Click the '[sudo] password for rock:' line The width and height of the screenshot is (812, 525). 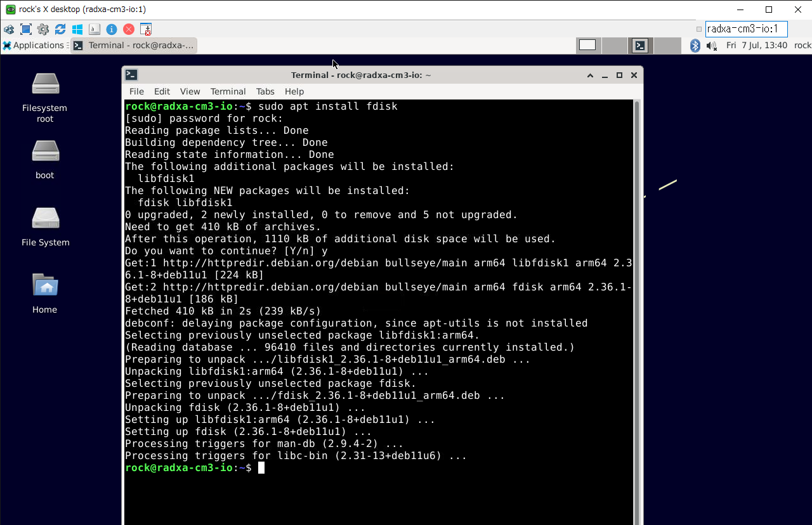click(204, 118)
